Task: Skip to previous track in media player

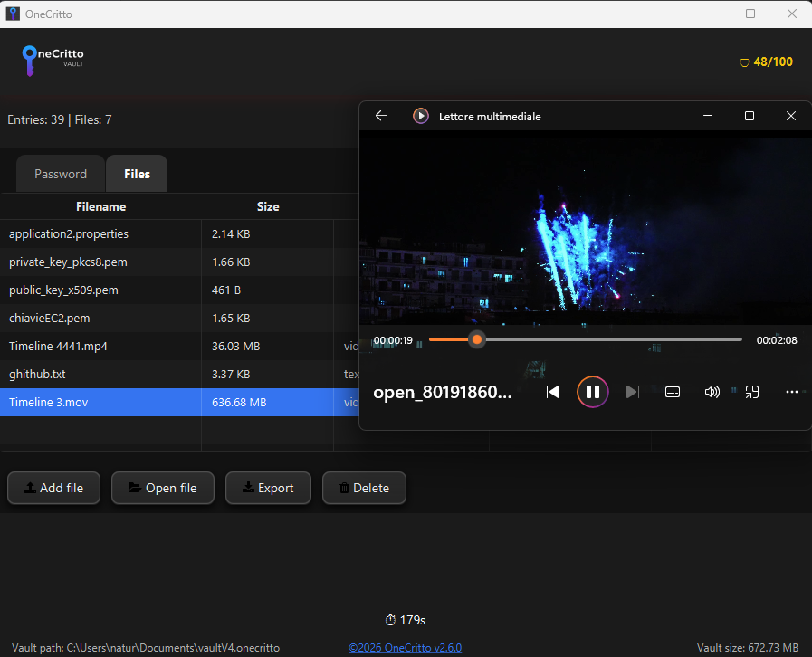Action: click(552, 392)
